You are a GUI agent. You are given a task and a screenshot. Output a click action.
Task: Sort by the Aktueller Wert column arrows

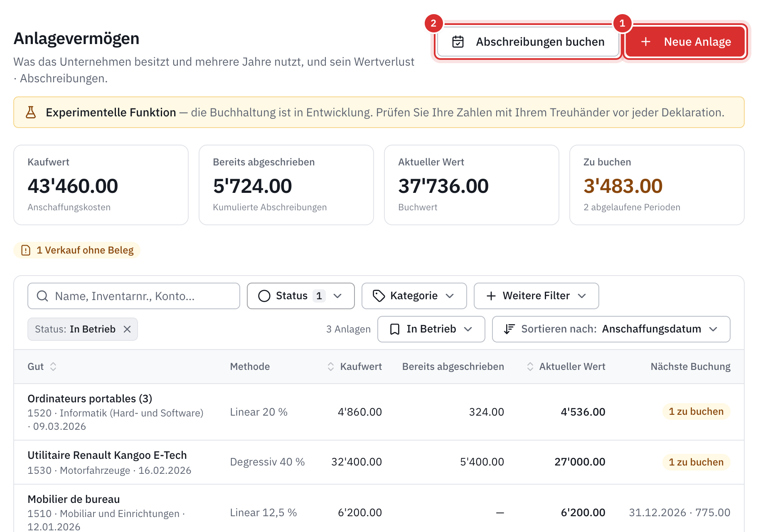click(x=530, y=367)
